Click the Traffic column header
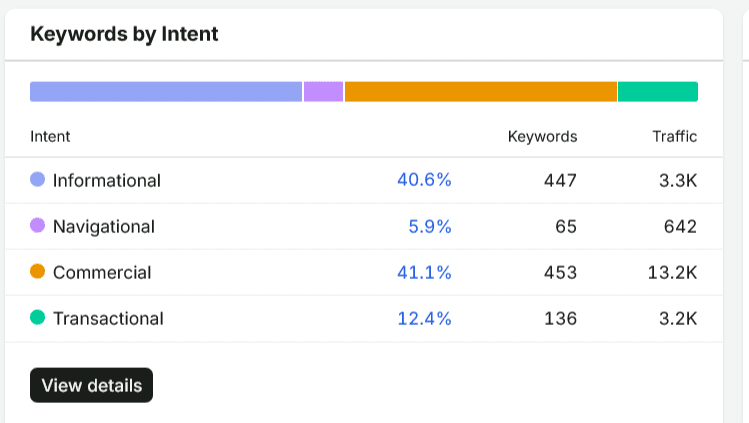 (674, 137)
